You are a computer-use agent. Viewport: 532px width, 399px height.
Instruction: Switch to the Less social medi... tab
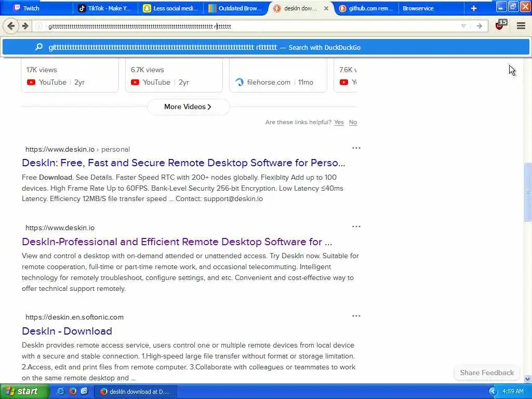(x=170, y=8)
